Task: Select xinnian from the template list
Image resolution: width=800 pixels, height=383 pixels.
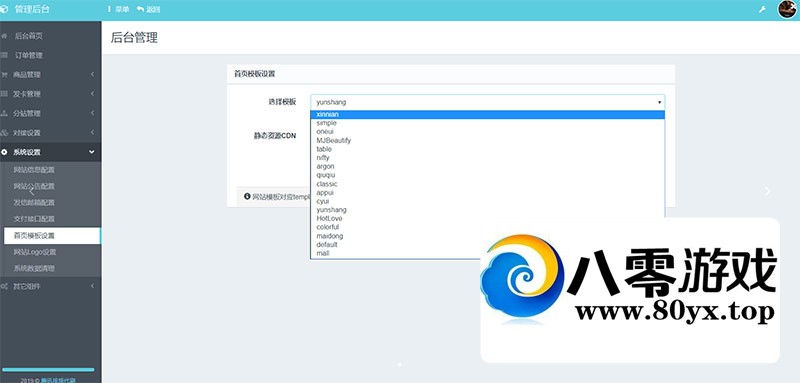Action: (x=487, y=115)
